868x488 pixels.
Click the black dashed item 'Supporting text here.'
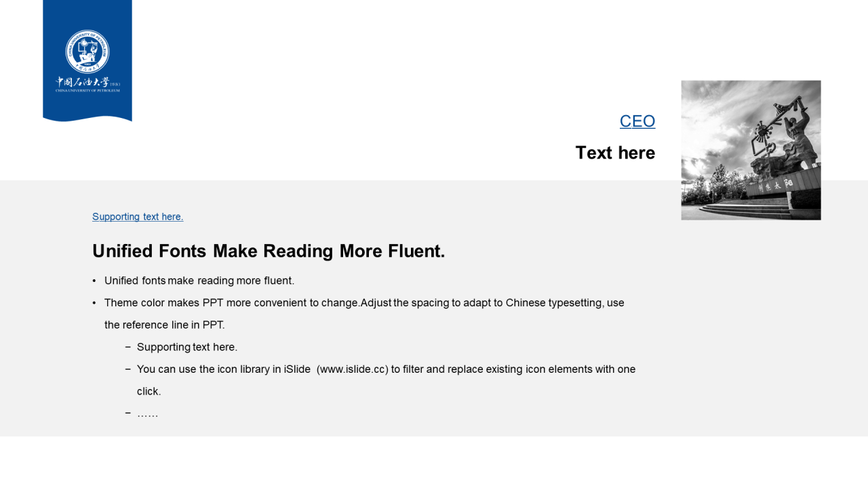(x=187, y=348)
